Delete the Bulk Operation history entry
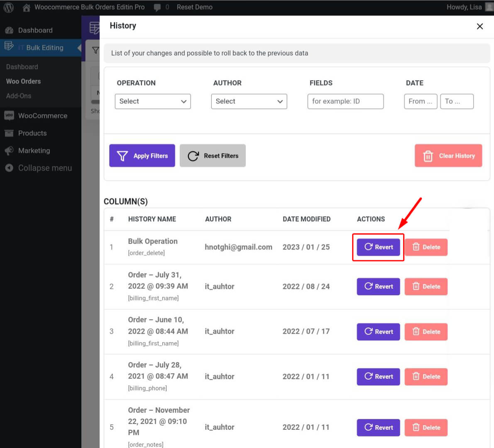The image size is (494, 448). [x=426, y=247]
